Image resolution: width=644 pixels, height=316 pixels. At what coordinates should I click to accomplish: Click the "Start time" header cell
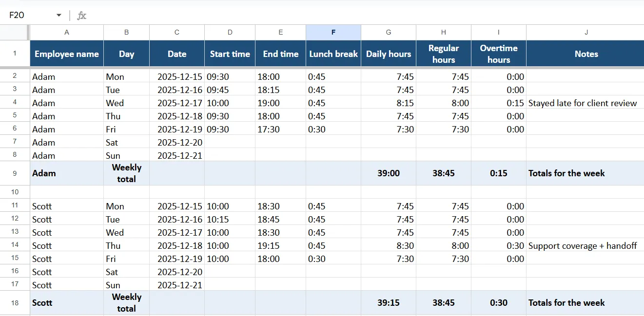click(x=230, y=54)
